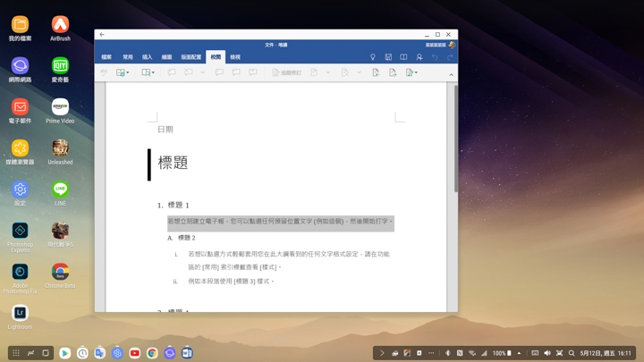The image size is (644, 362).
Task: Open the 設定 settings desktop icon
Action: click(20, 193)
